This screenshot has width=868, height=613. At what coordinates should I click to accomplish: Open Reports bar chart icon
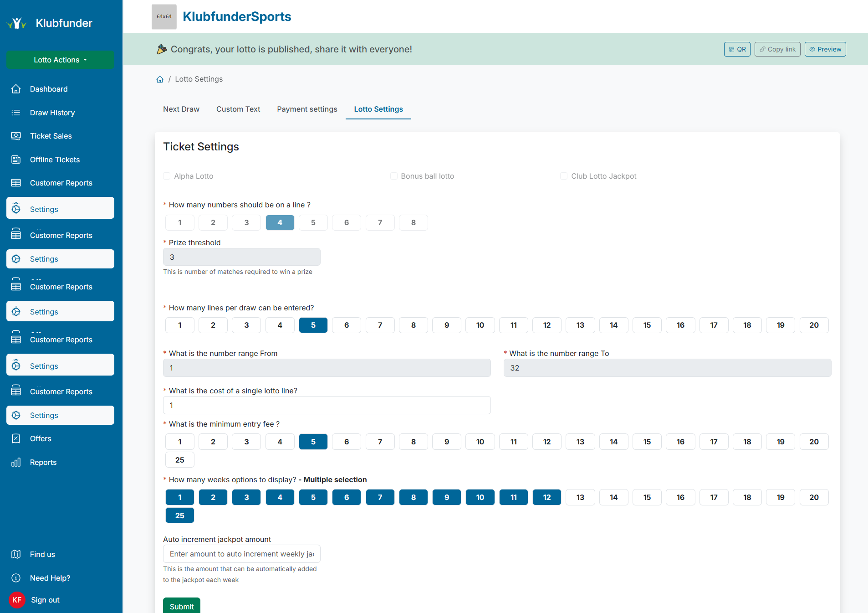[x=16, y=462]
